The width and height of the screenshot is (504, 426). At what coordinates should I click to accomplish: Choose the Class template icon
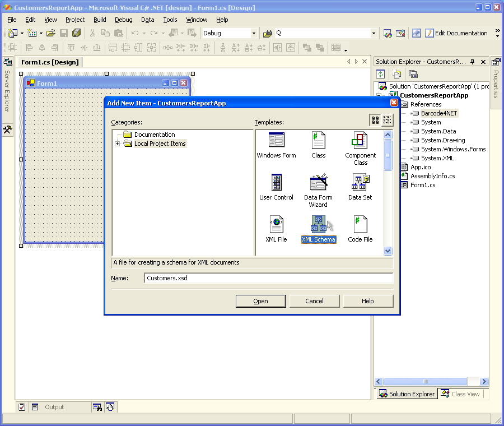pos(318,141)
